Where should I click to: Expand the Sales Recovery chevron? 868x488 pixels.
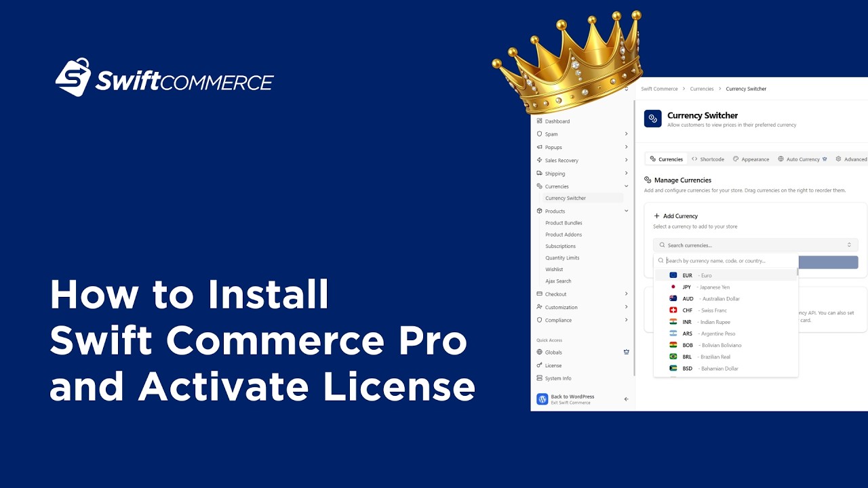(627, 160)
